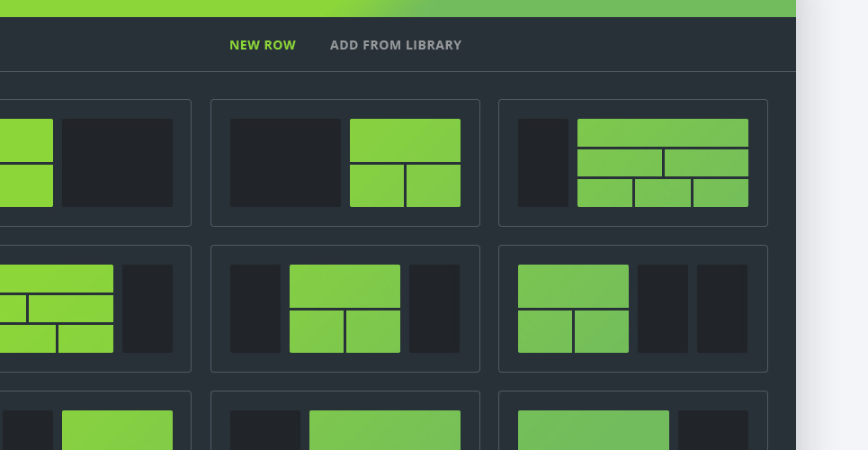The image size is (868, 450).
Task: Click the full-width green bar atop the three-tier grid
Action: point(662,132)
